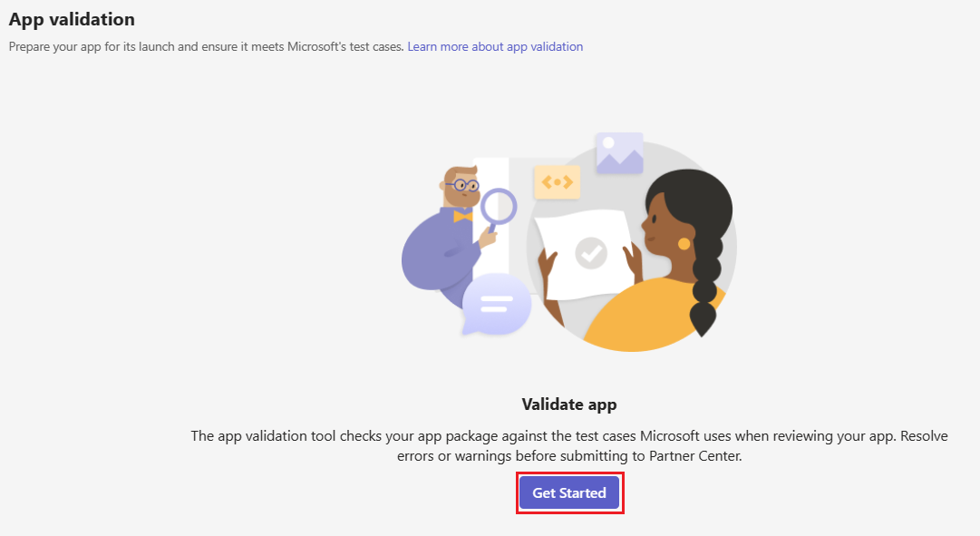Viewport: 980px width, 536px height.
Task: Click the man's round blue glasses
Action: click(462, 185)
